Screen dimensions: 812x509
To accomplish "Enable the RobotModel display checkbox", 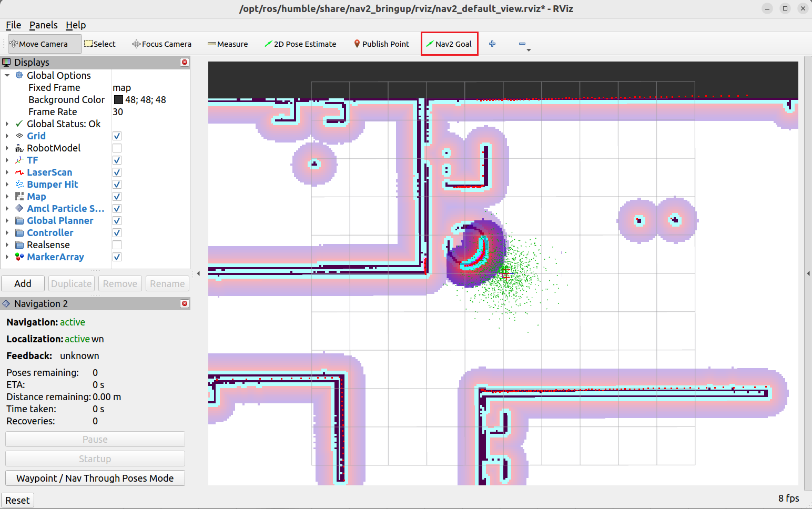I will pyautogui.click(x=117, y=148).
